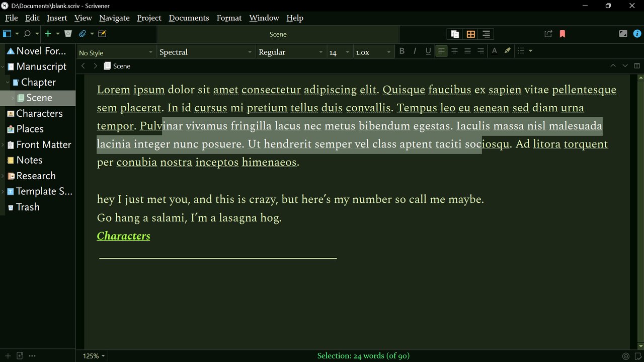Open the Format menu
644x362 pixels.
point(229,18)
